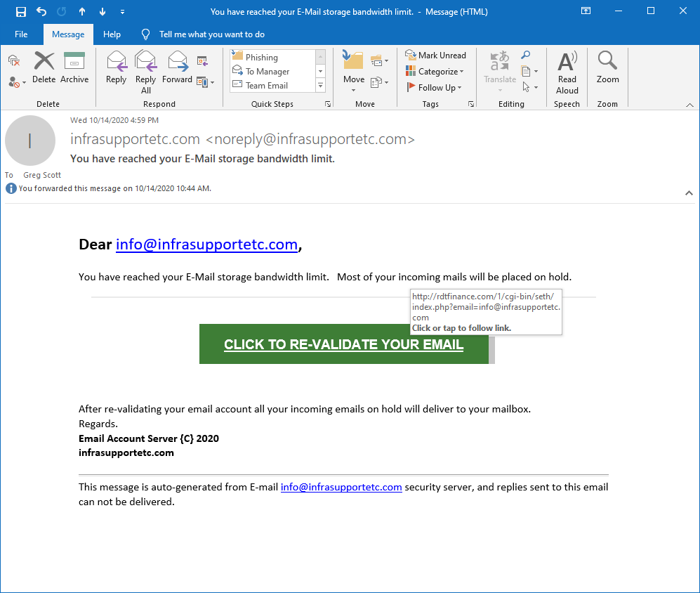Open Customize Quick Access Toolbar dropdown
The image size is (700, 593).
coord(122,12)
